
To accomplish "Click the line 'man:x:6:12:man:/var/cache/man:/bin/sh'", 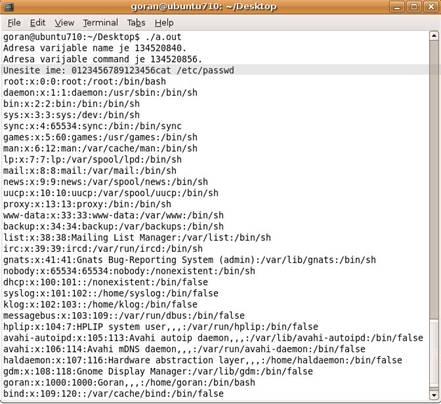I will click(x=100, y=148).
